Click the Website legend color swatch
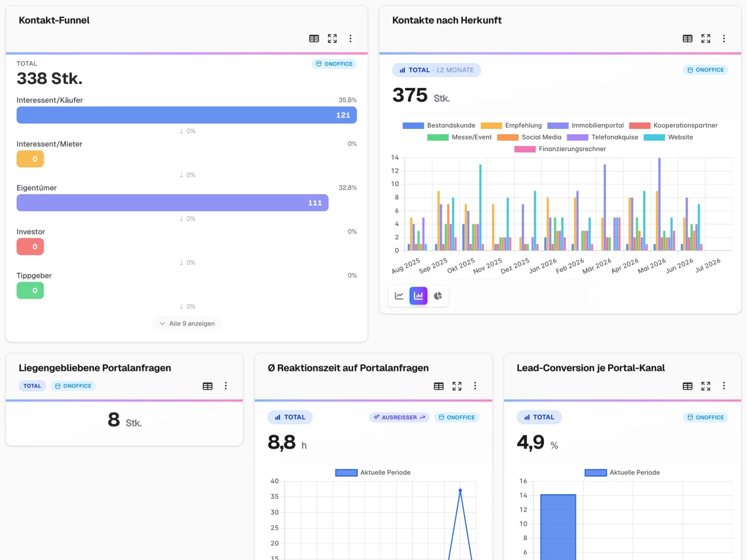 [x=654, y=138]
